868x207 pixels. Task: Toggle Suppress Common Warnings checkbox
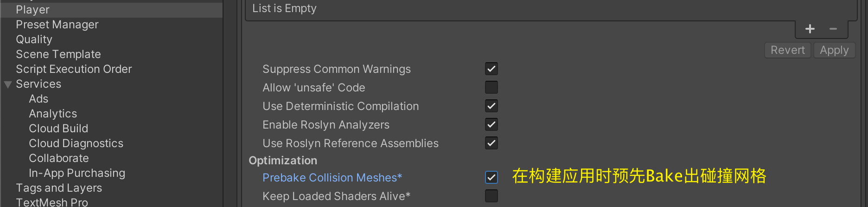coord(491,69)
